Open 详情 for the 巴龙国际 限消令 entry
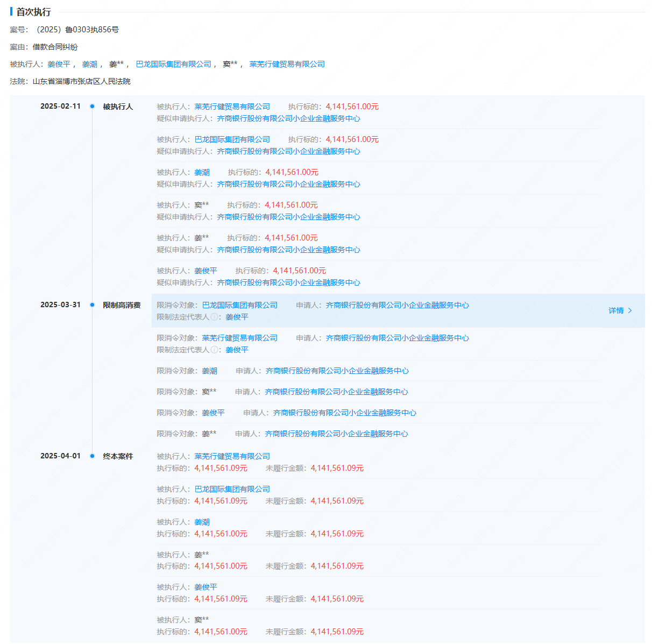Image resolution: width=652 pixels, height=644 pixels. (x=620, y=311)
